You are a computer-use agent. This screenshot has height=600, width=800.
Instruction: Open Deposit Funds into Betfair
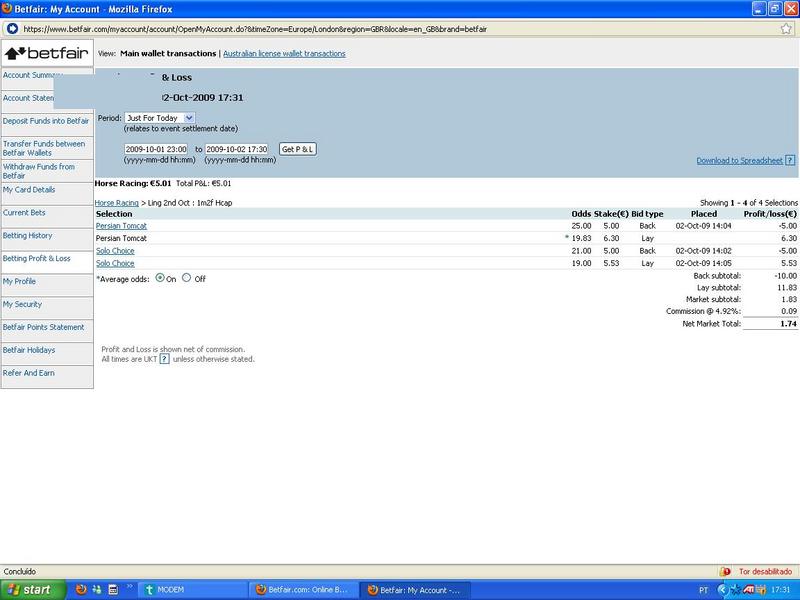pos(46,121)
